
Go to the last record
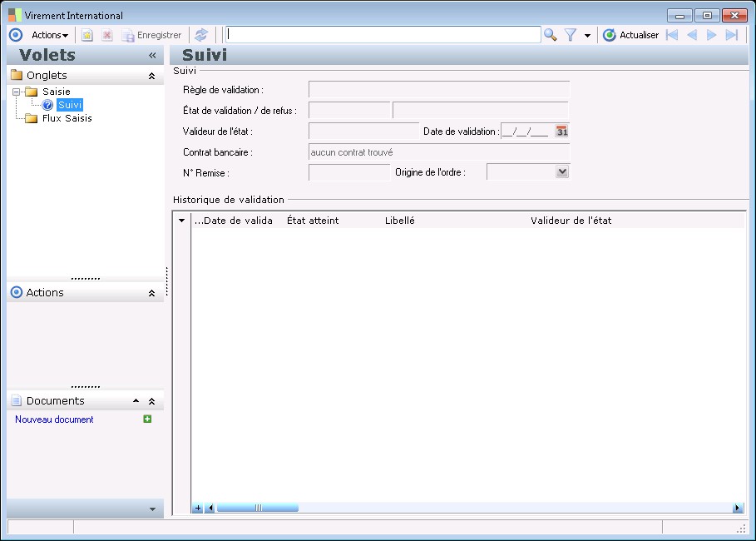pyautogui.click(x=732, y=35)
